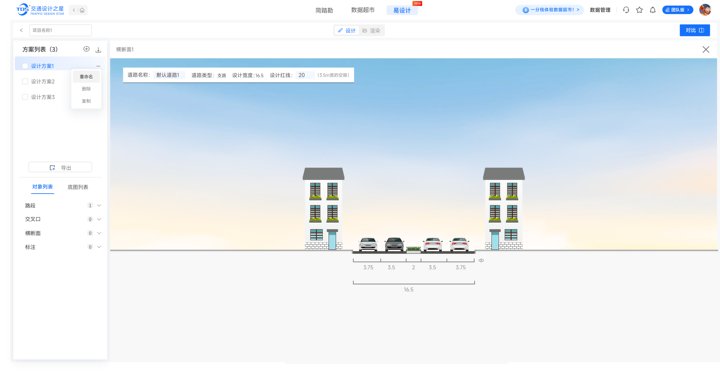Check the 设计方案2 checkbox
The width and height of the screenshot is (720, 376).
pos(25,81)
